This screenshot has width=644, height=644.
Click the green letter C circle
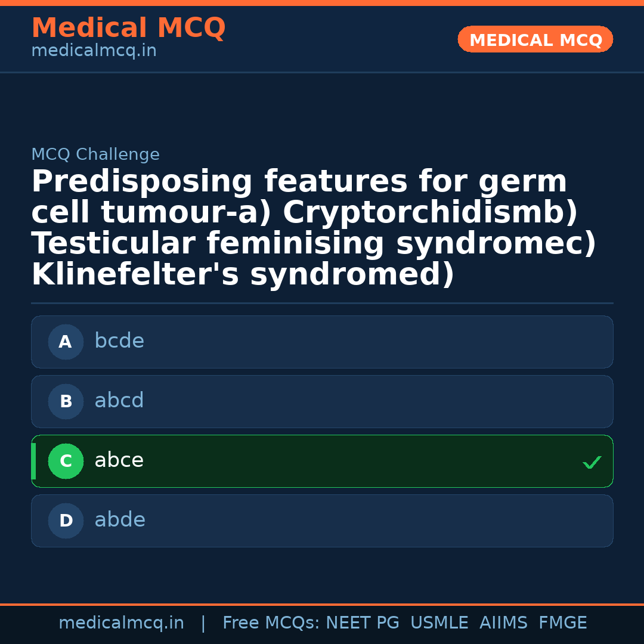click(66, 461)
